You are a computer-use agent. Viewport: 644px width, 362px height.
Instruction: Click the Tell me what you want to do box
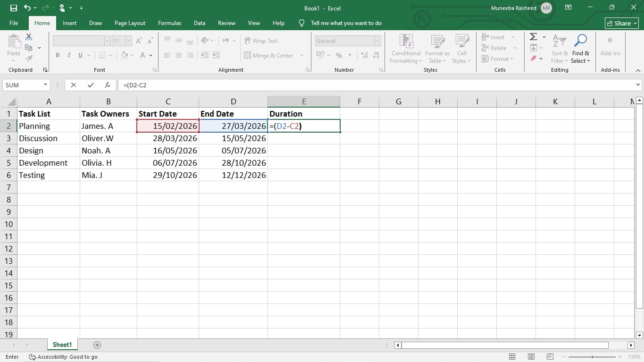346,23
